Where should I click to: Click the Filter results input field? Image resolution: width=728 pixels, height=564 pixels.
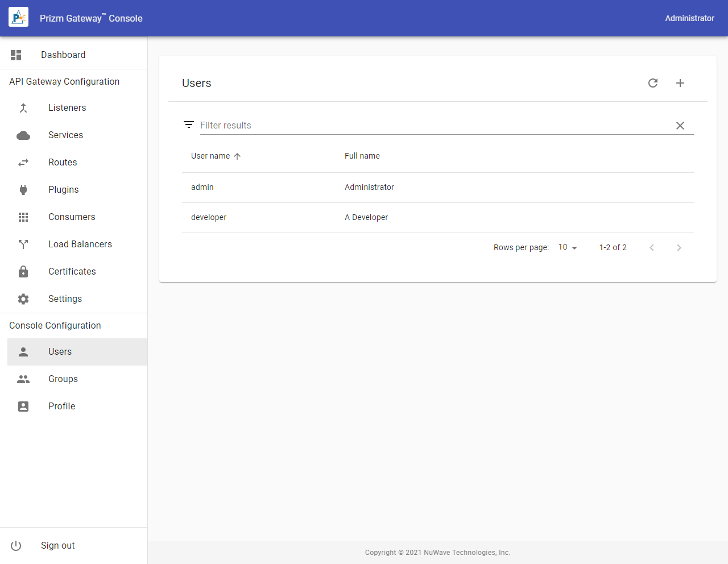[432, 126]
